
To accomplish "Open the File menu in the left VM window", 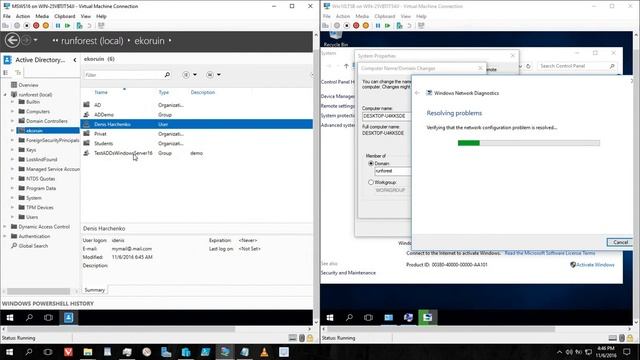I will (7, 16).
